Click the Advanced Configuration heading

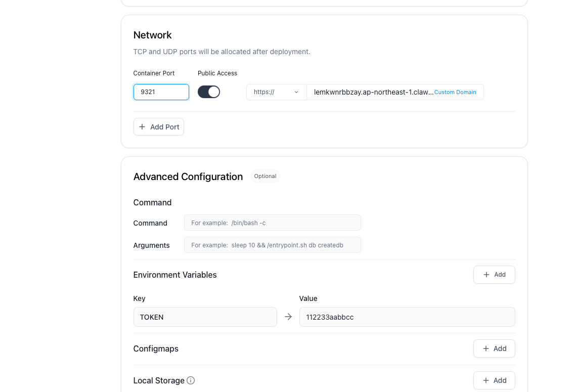tap(188, 177)
